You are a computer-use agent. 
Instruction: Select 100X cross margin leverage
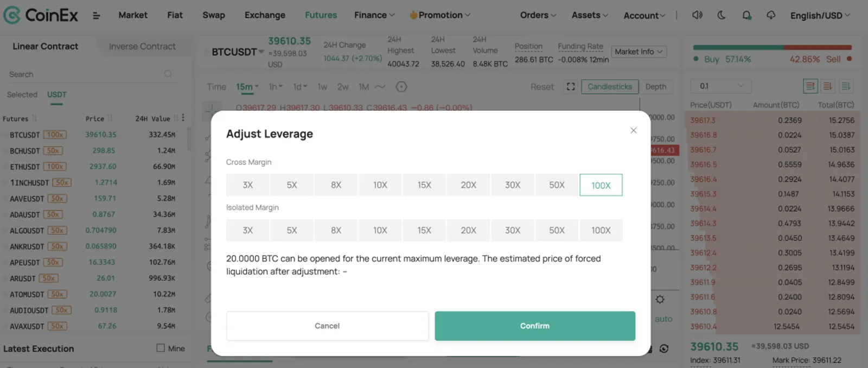pos(601,185)
